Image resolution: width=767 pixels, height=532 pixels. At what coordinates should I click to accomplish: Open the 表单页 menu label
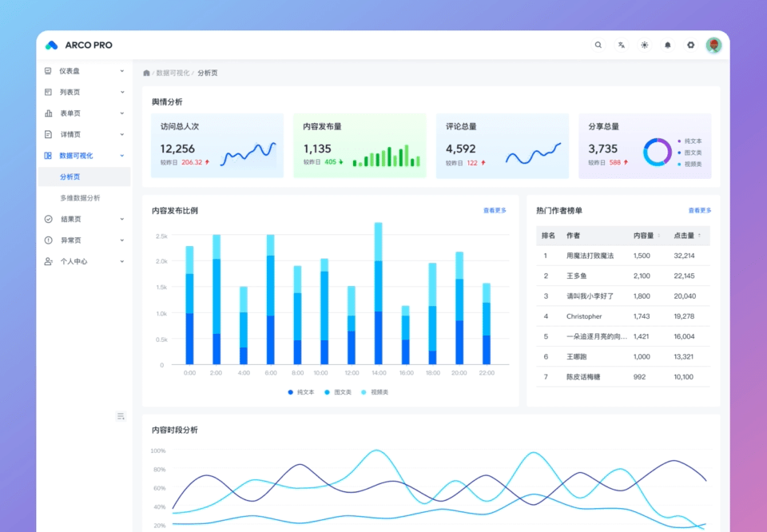click(x=70, y=113)
